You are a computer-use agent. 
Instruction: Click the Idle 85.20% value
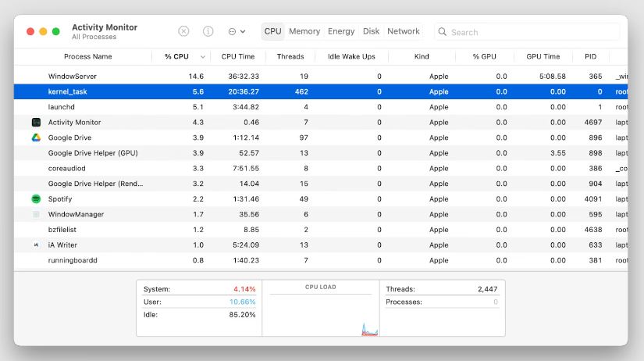coord(242,315)
